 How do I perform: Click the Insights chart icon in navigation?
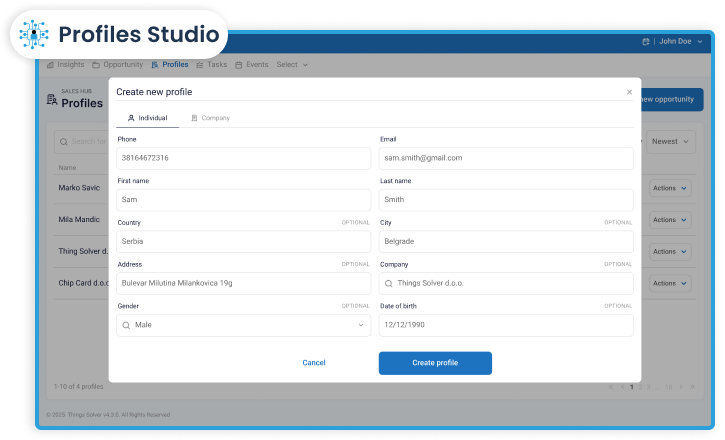pyautogui.click(x=51, y=64)
